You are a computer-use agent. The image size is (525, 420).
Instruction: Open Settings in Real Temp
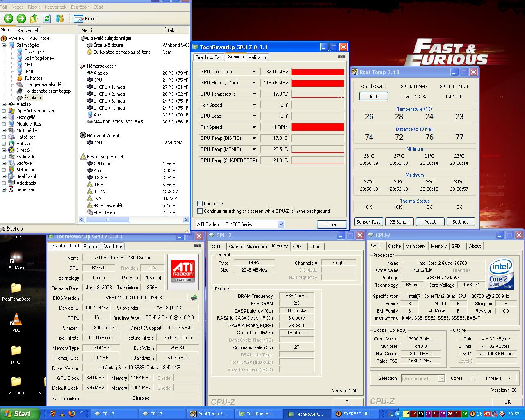click(x=461, y=222)
